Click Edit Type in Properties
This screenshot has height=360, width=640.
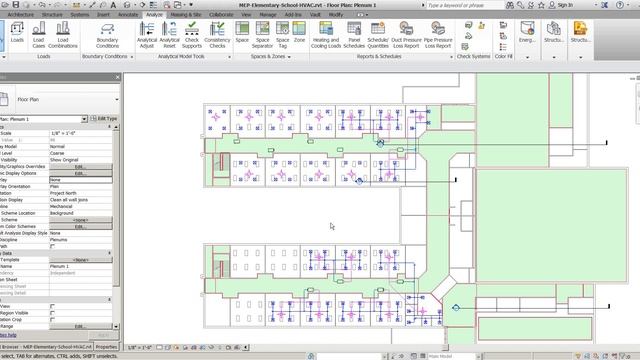point(104,118)
